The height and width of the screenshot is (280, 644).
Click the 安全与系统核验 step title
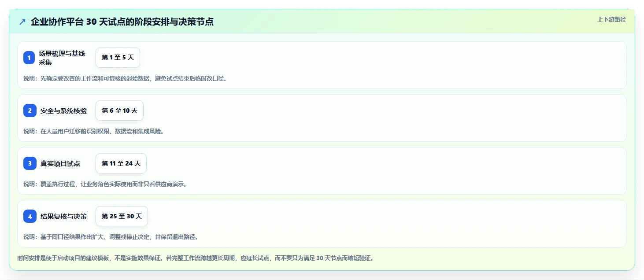[x=63, y=111]
